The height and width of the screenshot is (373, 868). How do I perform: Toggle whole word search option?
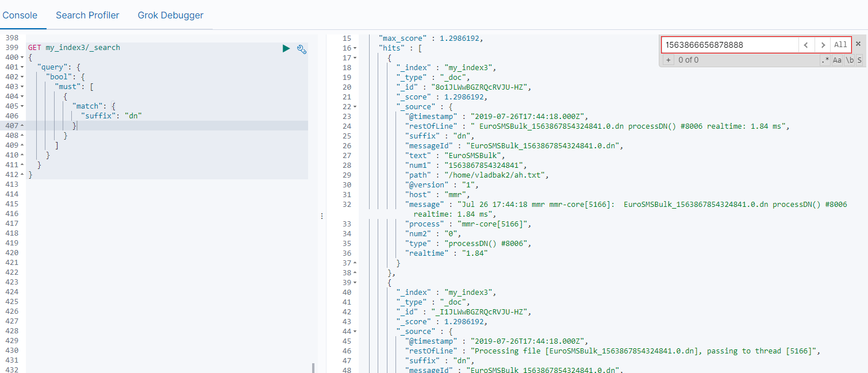849,60
